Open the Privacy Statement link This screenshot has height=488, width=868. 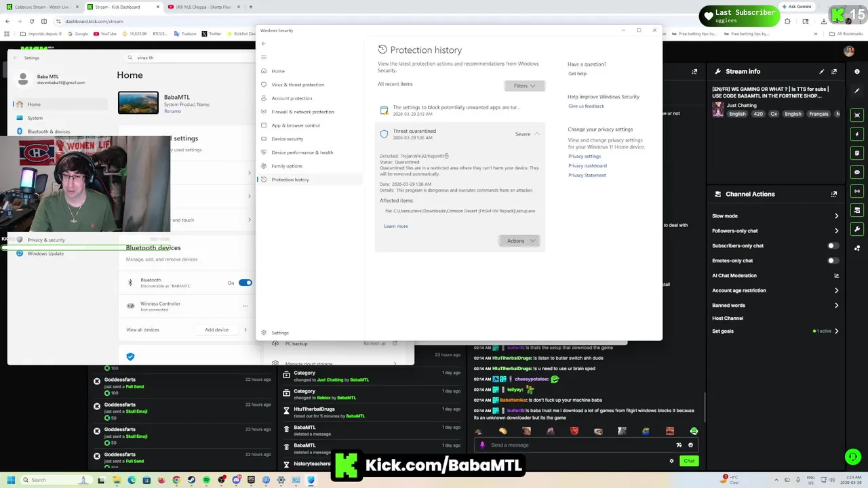point(587,176)
